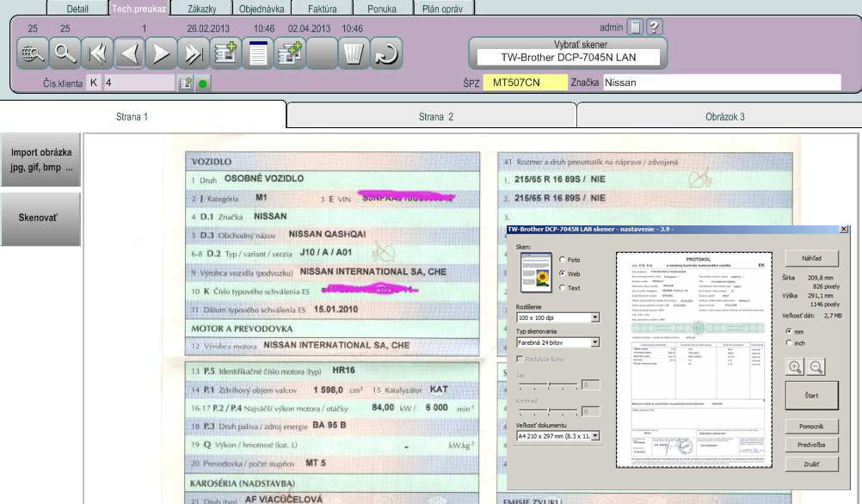Click the Import obrázka button
This screenshot has width=862, height=504.
(40, 159)
